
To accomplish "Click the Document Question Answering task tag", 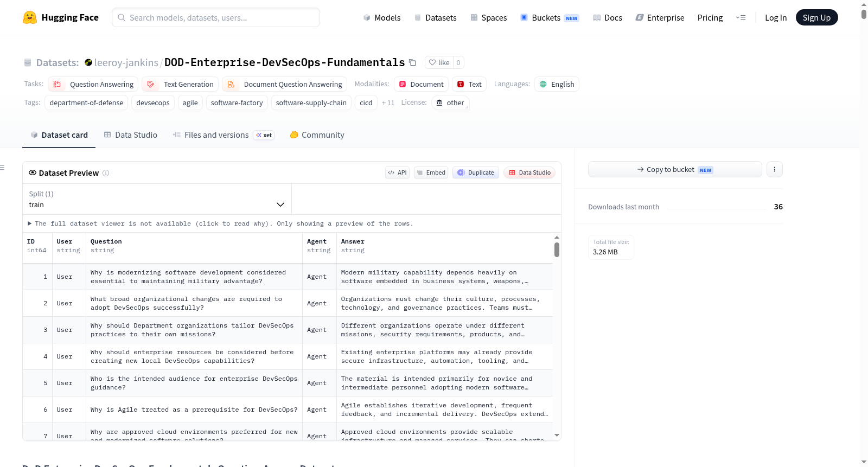I will [x=284, y=84].
